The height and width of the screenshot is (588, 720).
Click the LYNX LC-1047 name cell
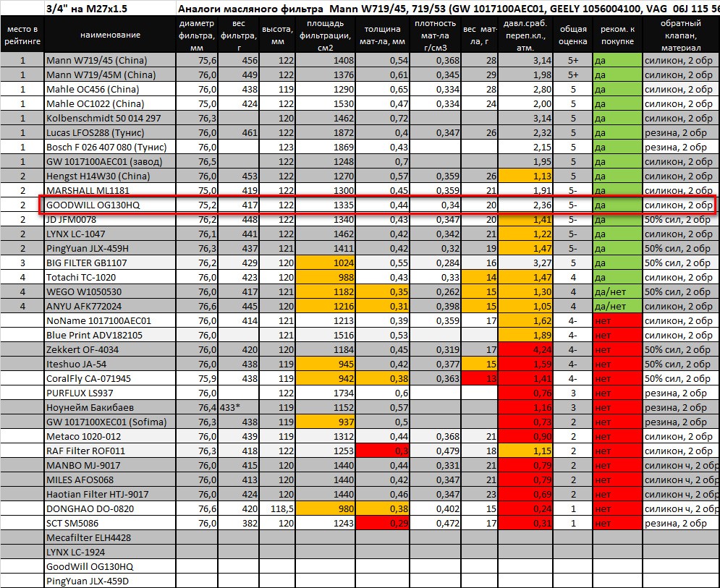[x=110, y=234]
